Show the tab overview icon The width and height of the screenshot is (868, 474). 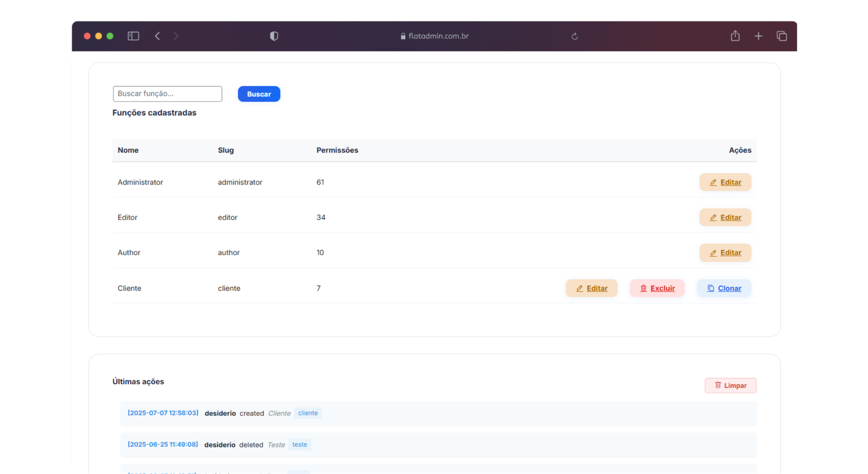(x=782, y=36)
